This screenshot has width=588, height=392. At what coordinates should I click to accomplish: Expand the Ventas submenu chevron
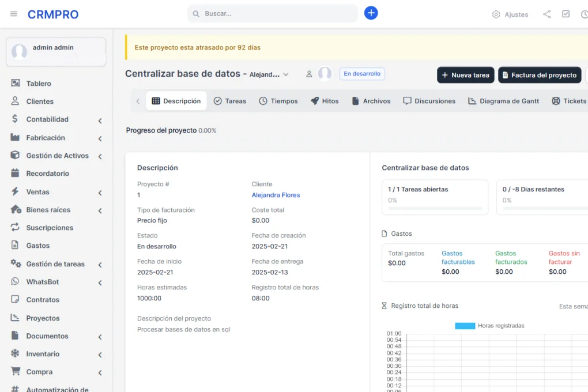coord(100,193)
